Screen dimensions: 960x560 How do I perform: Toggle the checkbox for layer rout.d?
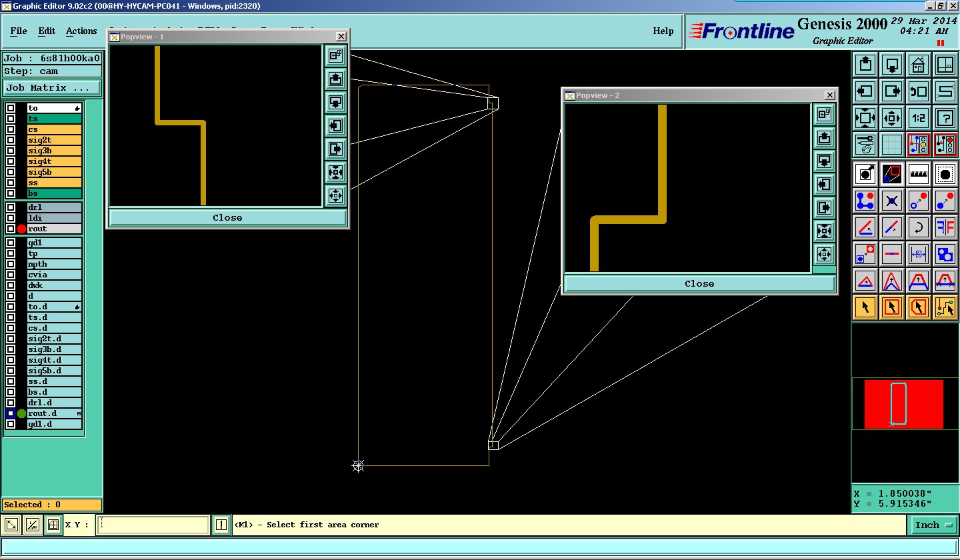[11, 413]
